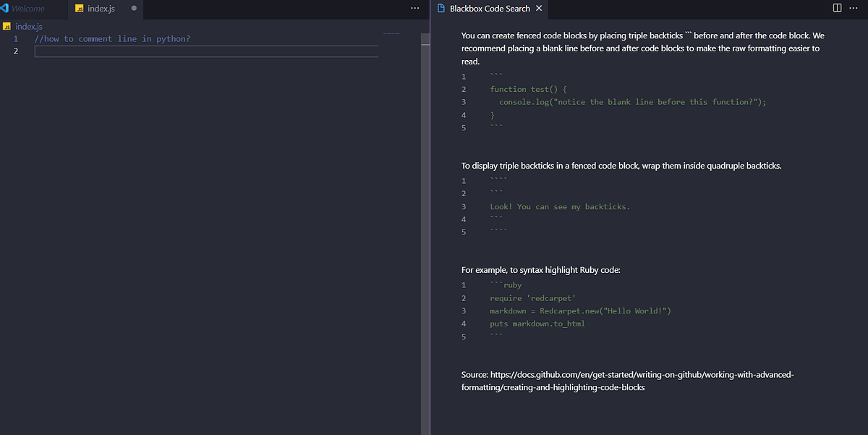Click the JS icon in the breadcrumb bar

[6, 26]
